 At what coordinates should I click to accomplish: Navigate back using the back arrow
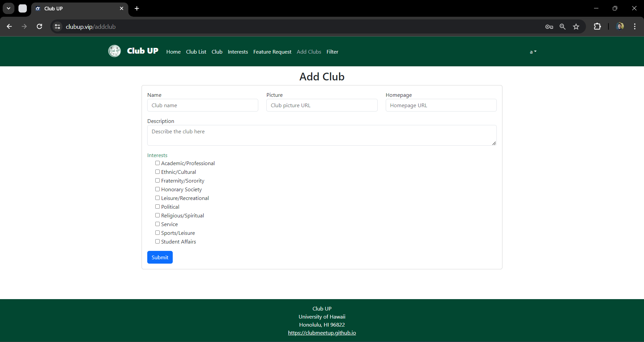point(9,26)
